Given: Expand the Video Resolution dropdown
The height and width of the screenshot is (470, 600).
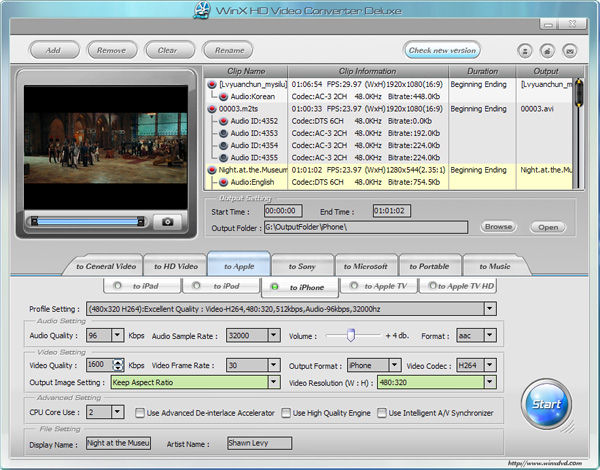Looking at the screenshot, I should pyautogui.click(x=490, y=382).
